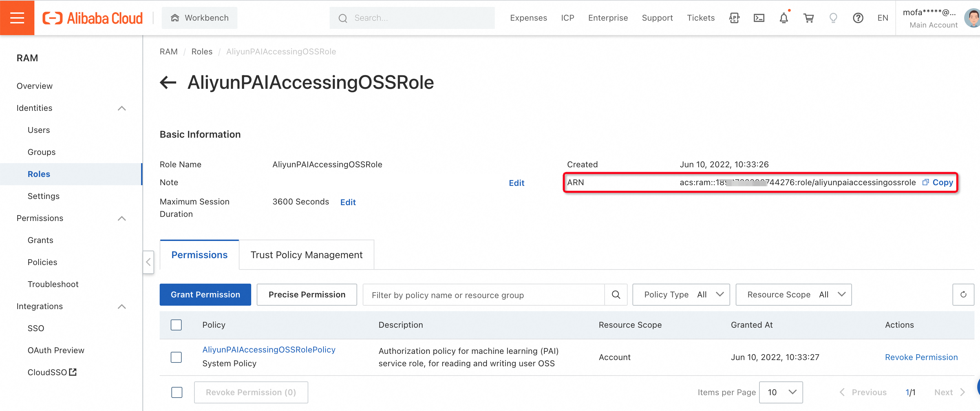Edit Maximum Session Duration
This screenshot has width=980, height=411.
(x=348, y=202)
